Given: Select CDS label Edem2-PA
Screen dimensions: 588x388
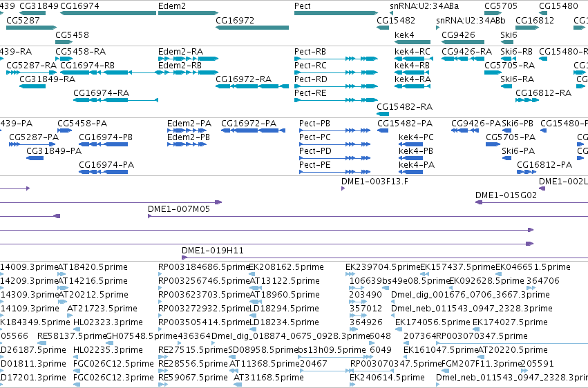Looking at the screenshot, I should [189, 123].
